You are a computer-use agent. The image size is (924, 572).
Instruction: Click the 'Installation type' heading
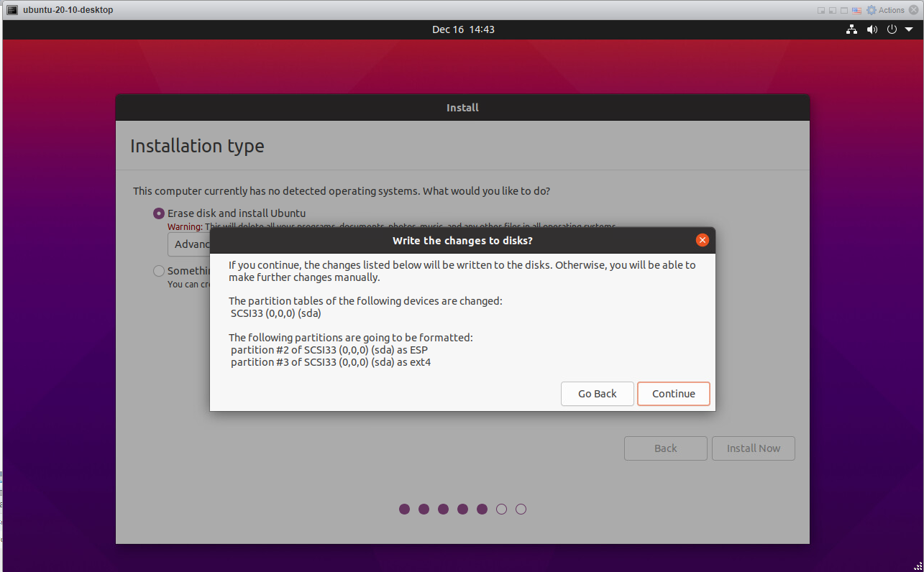coord(197,147)
